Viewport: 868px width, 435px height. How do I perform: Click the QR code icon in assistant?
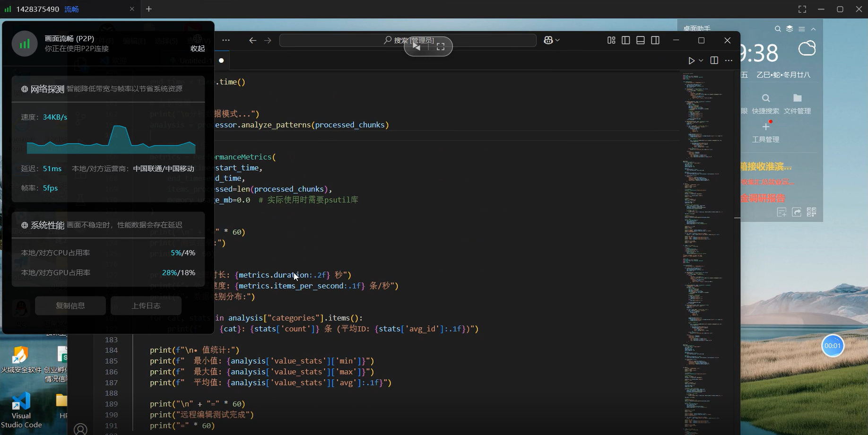click(812, 212)
